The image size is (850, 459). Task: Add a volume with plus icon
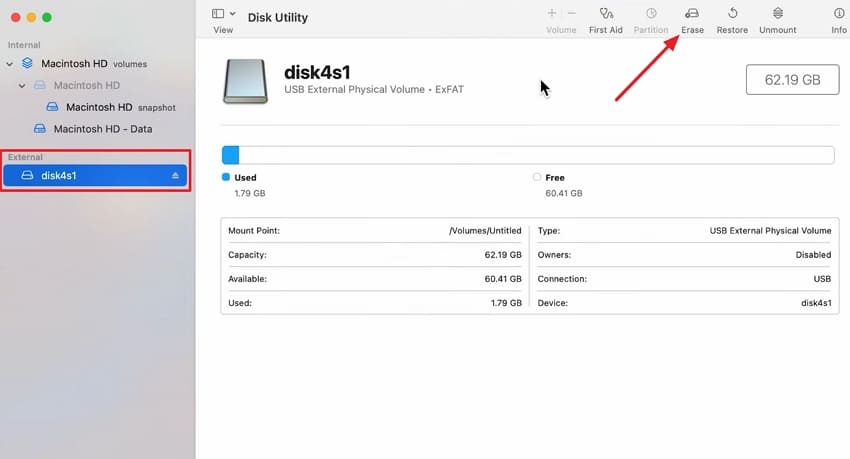[x=552, y=13]
